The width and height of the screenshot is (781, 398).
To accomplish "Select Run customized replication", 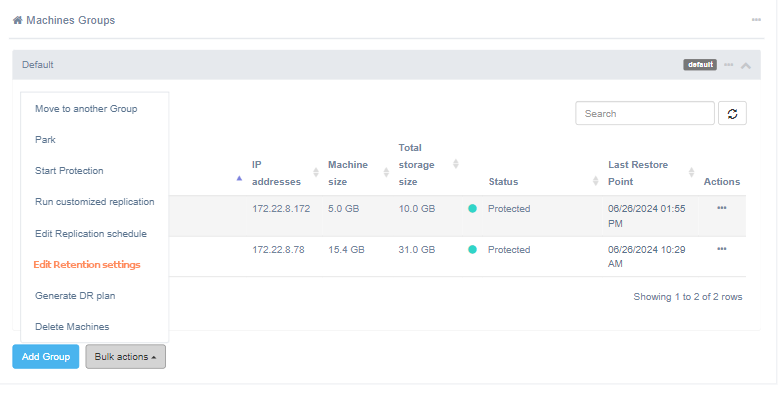I will pos(95,202).
